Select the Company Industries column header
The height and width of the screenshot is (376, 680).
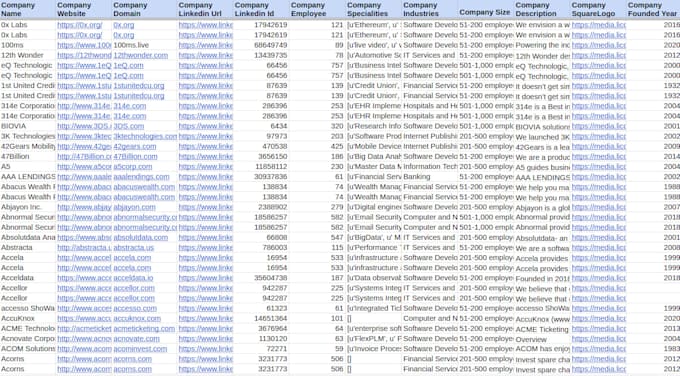point(430,9)
